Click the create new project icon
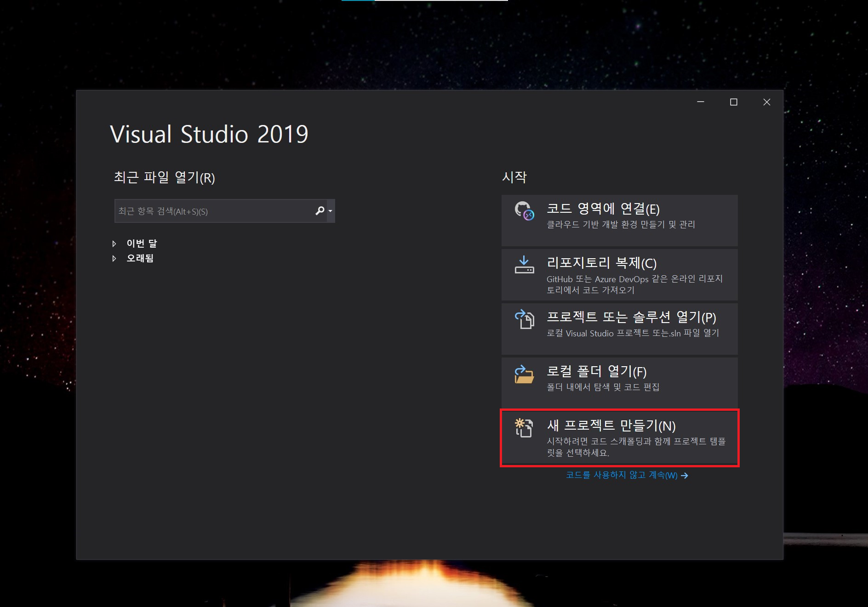 (524, 428)
